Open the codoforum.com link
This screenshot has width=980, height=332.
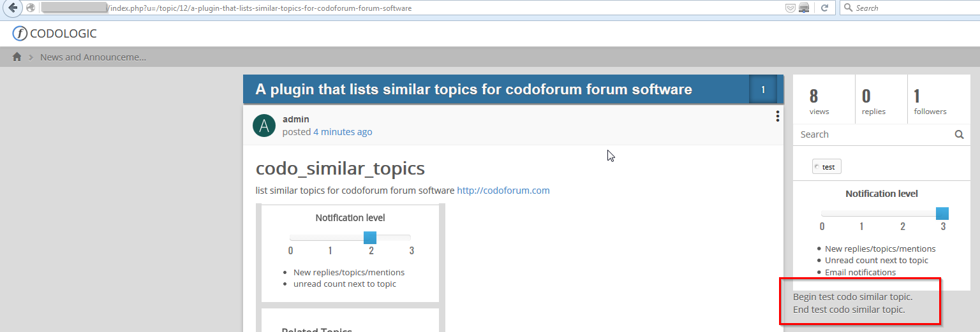click(503, 191)
